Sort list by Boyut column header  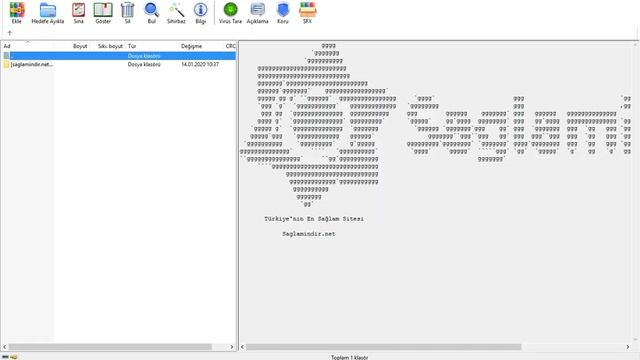coord(80,46)
